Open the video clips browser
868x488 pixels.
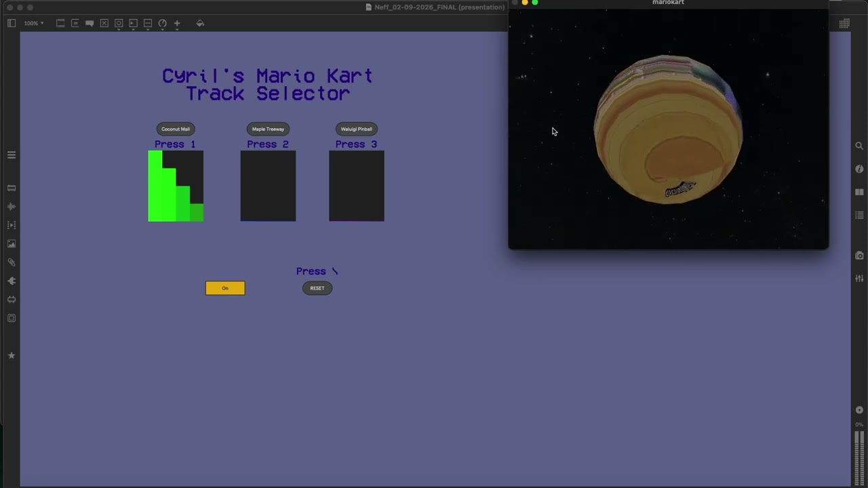(x=12, y=225)
